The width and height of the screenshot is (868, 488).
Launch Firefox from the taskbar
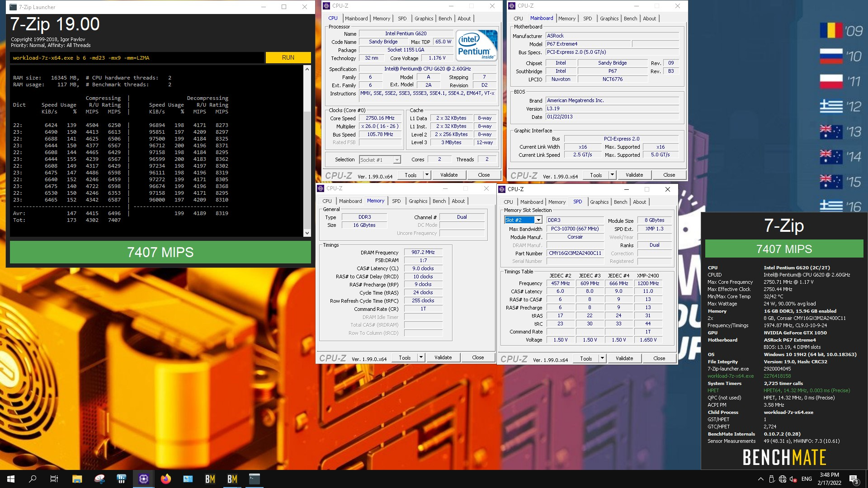[166, 479]
